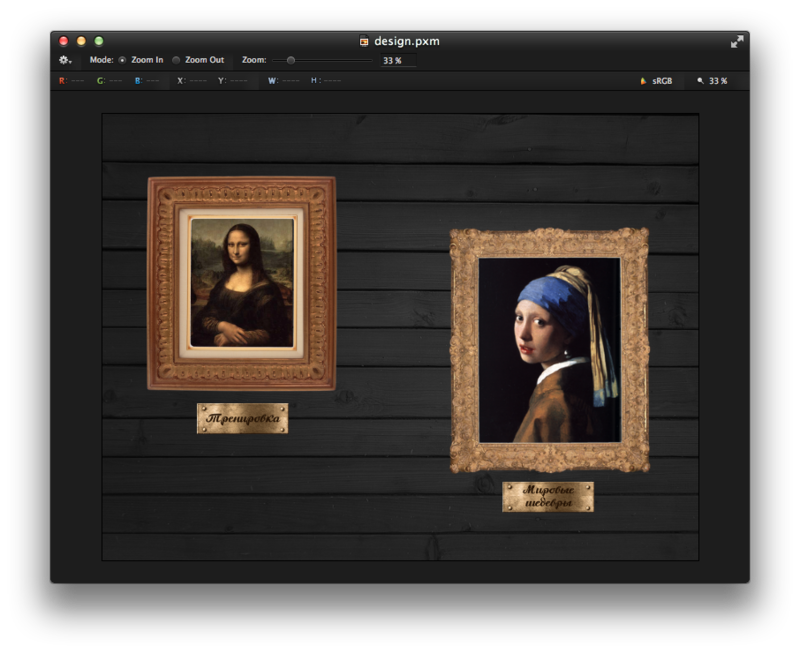Click the H height readout
800x653 pixels.
pos(326,81)
